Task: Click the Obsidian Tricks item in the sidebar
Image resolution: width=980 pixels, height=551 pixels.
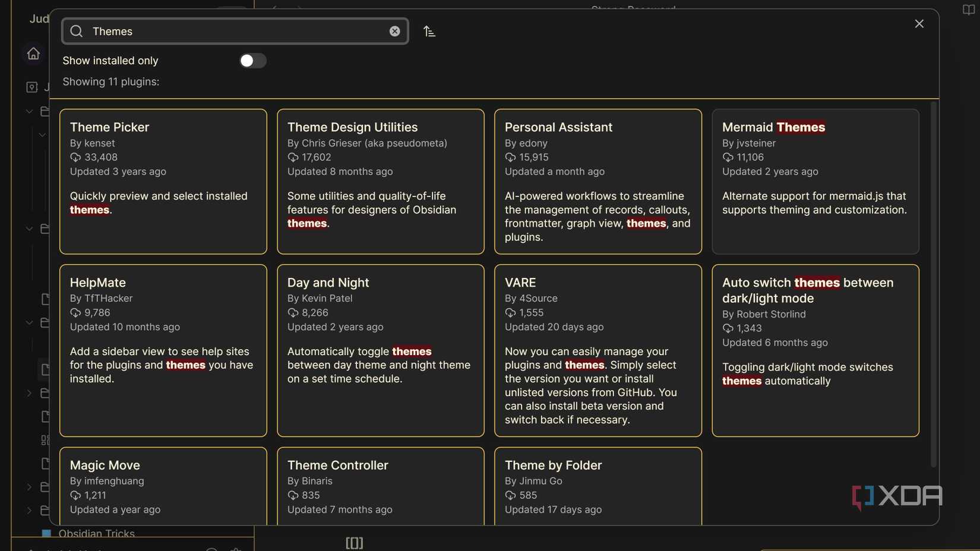Action: (96, 533)
